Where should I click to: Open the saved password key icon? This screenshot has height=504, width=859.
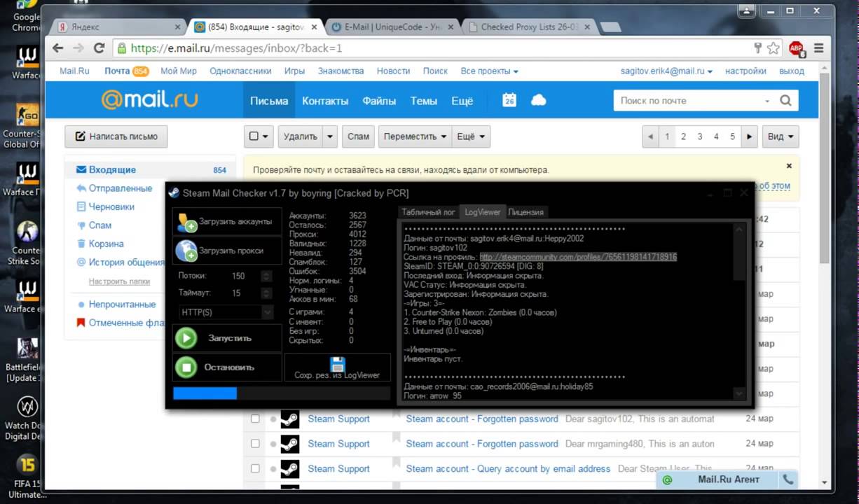[x=758, y=48]
